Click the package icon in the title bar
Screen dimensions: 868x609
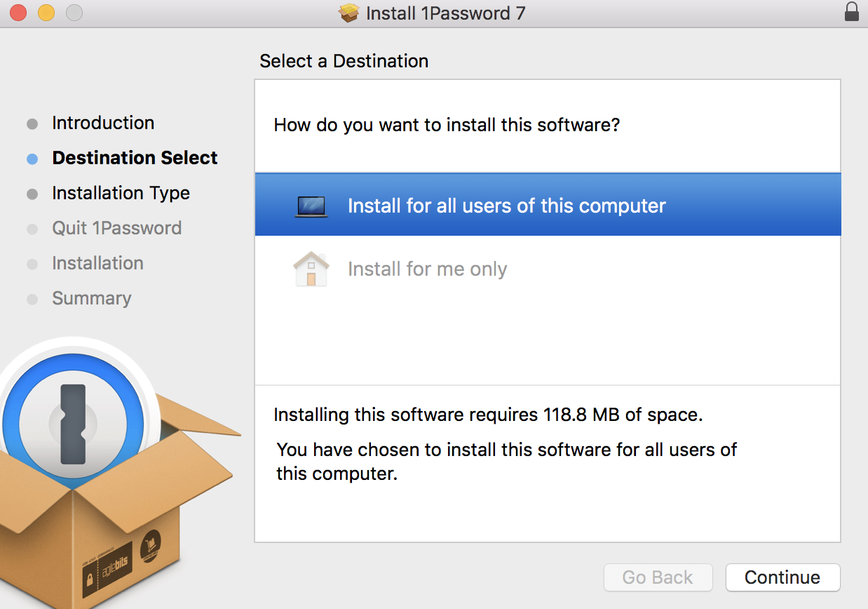coord(348,12)
